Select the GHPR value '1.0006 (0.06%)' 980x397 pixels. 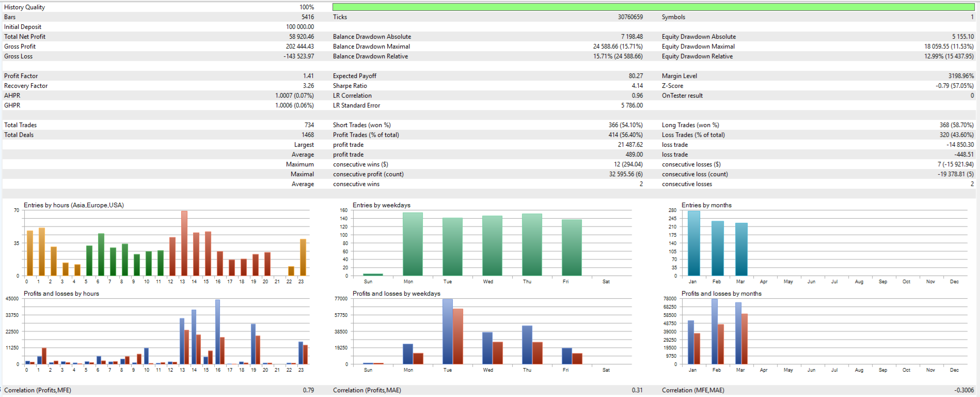click(x=294, y=105)
